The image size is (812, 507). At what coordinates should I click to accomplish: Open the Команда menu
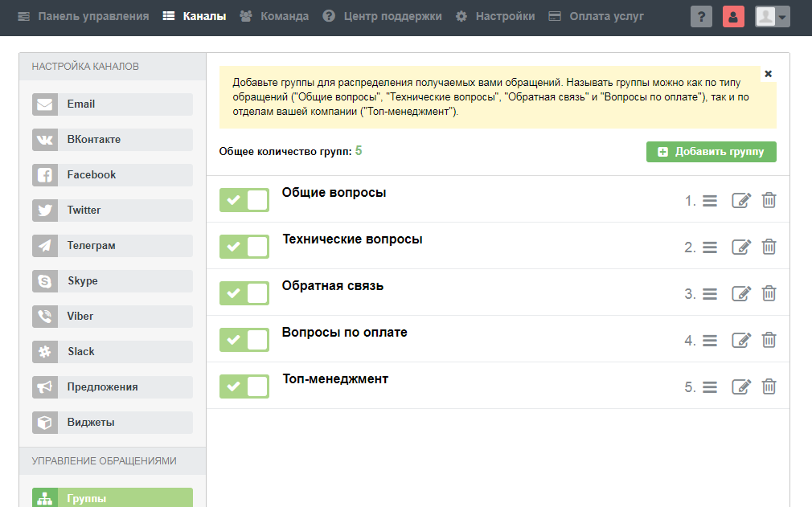pos(274,15)
